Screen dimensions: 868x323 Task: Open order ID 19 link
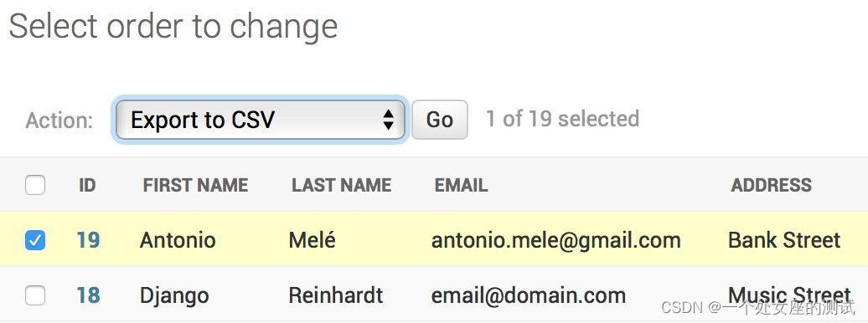click(x=88, y=240)
